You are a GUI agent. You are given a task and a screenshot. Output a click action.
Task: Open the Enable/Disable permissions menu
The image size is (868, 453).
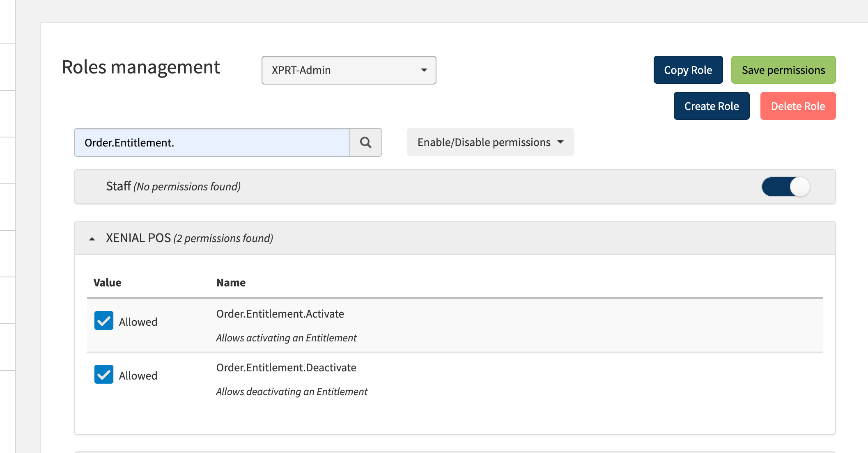490,142
